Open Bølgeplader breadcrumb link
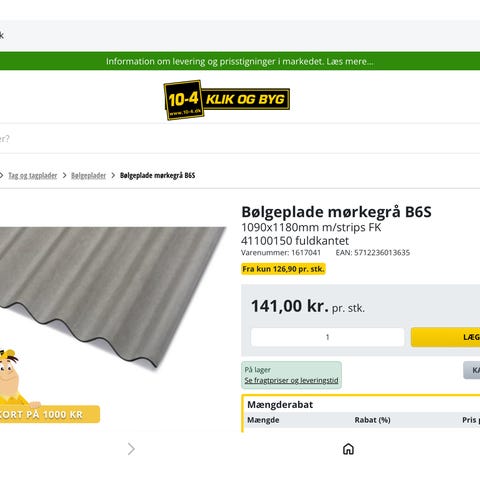 [x=88, y=175]
